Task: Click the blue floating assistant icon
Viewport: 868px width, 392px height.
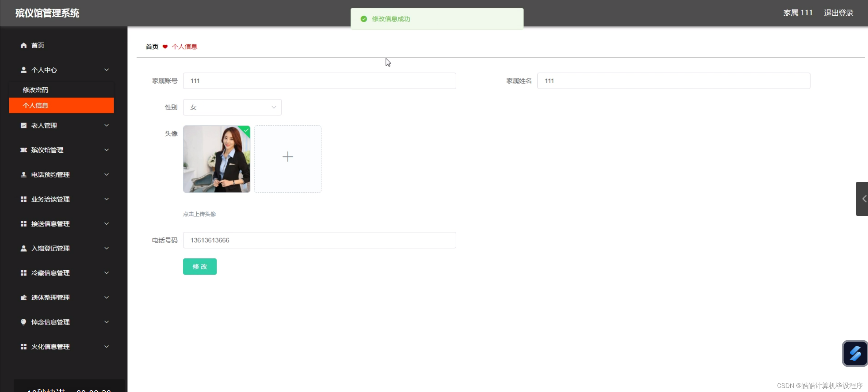Action: point(854,353)
